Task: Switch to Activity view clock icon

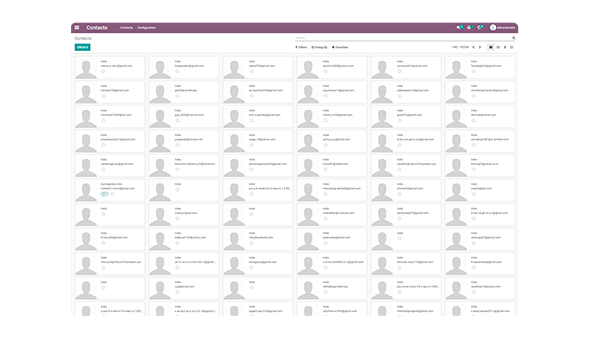Action: (512, 47)
